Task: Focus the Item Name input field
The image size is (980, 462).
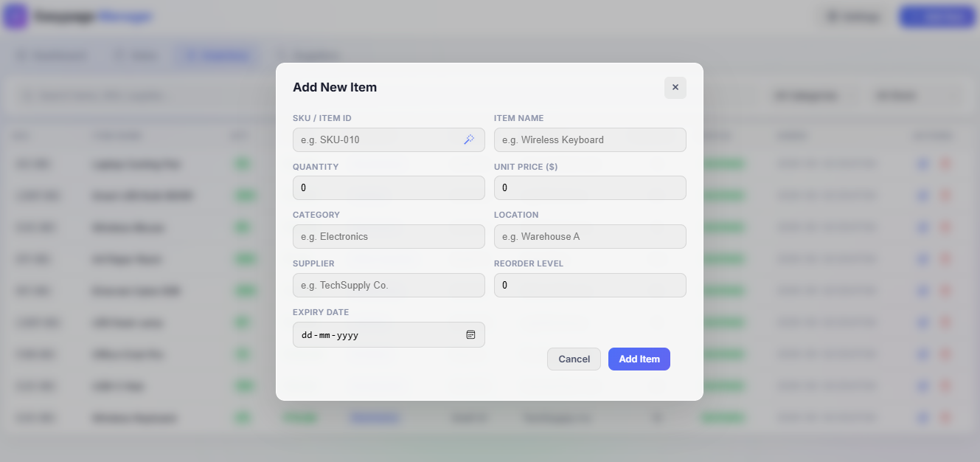Action: pos(589,139)
